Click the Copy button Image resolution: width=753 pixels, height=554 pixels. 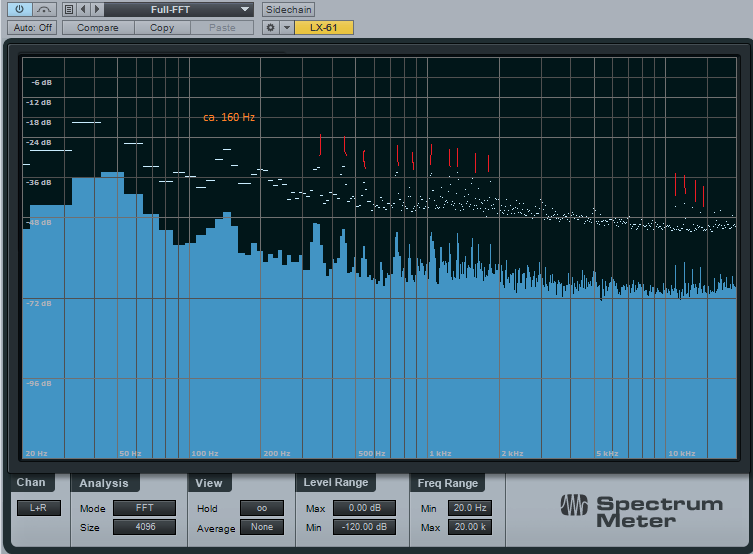tap(161, 27)
